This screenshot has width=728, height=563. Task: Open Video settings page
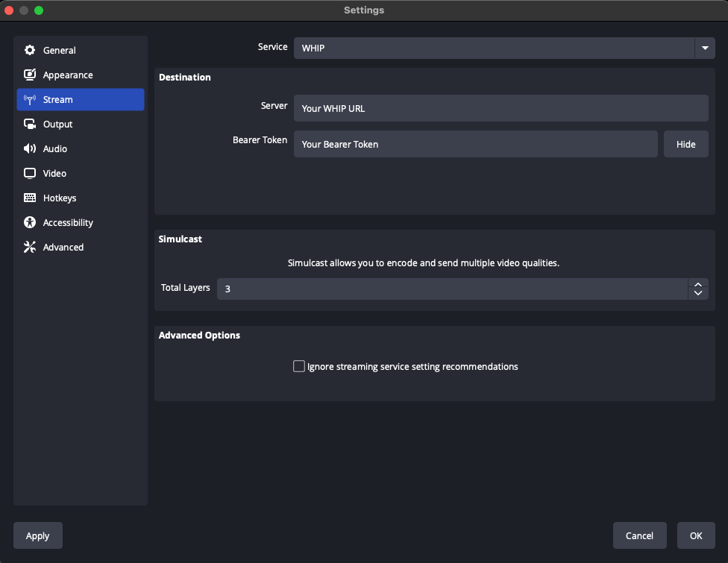coord(81,173)
